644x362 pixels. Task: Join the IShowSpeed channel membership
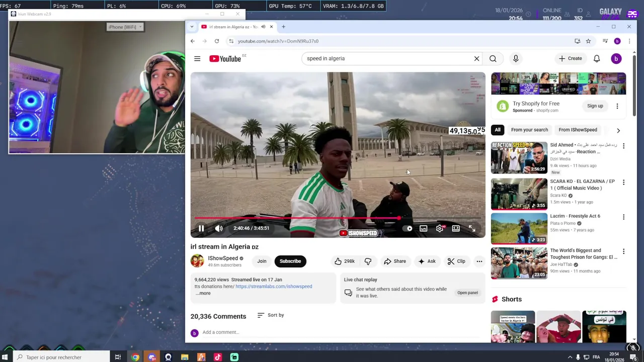pyautogui.click(x=262, y=261)
